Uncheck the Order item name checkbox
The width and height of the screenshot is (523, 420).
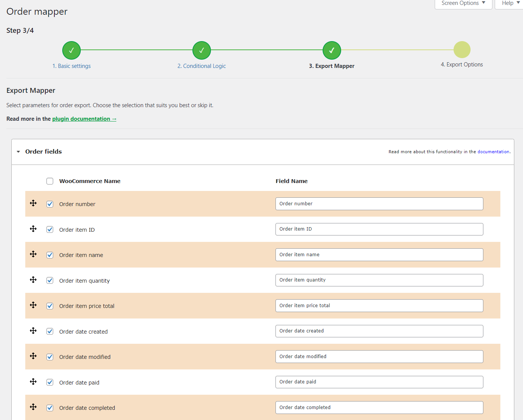click(50, 255)
